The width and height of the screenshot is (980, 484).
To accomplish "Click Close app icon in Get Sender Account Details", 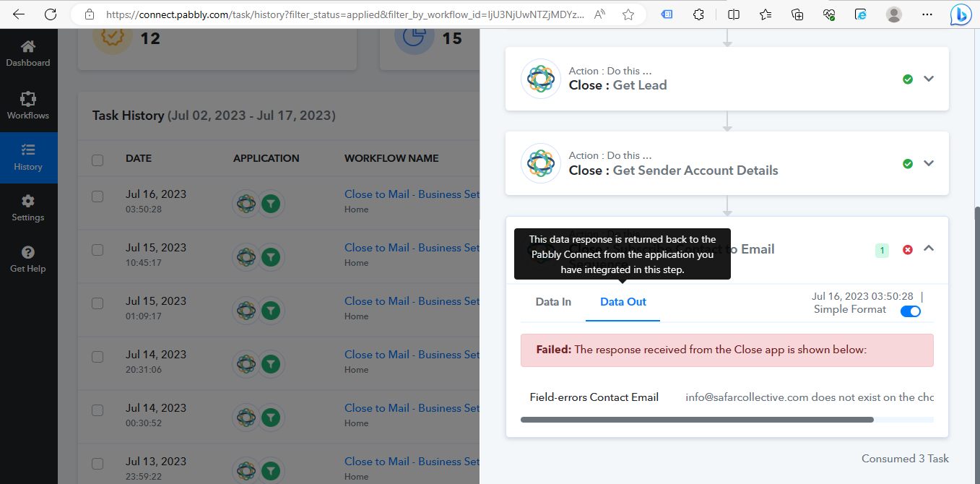I will coord(541,164).
